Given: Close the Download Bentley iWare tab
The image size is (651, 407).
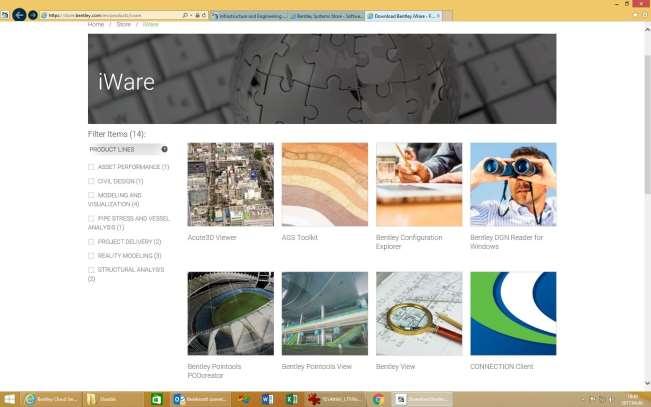Looking at the screenshot, I should (438, 16).
